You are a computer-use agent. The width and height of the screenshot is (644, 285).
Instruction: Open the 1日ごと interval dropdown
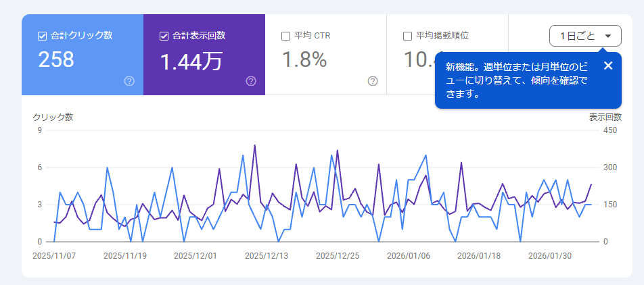578,36
